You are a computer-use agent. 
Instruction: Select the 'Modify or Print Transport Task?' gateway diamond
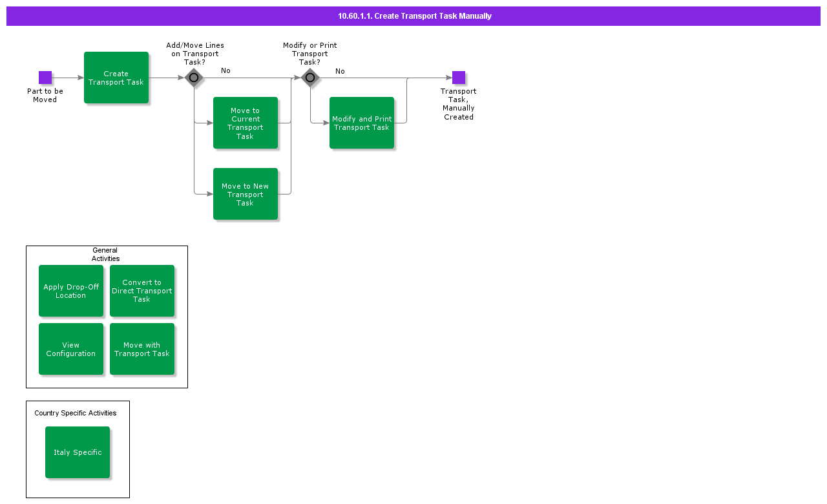[x=310, y=78]
